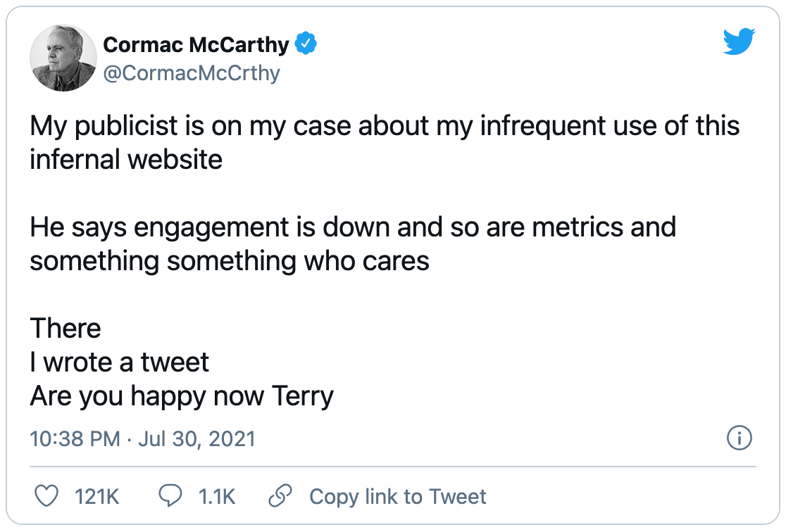Click the reply speech bubble icon
Screen dimensions: 786x532
tap(170, 496)
